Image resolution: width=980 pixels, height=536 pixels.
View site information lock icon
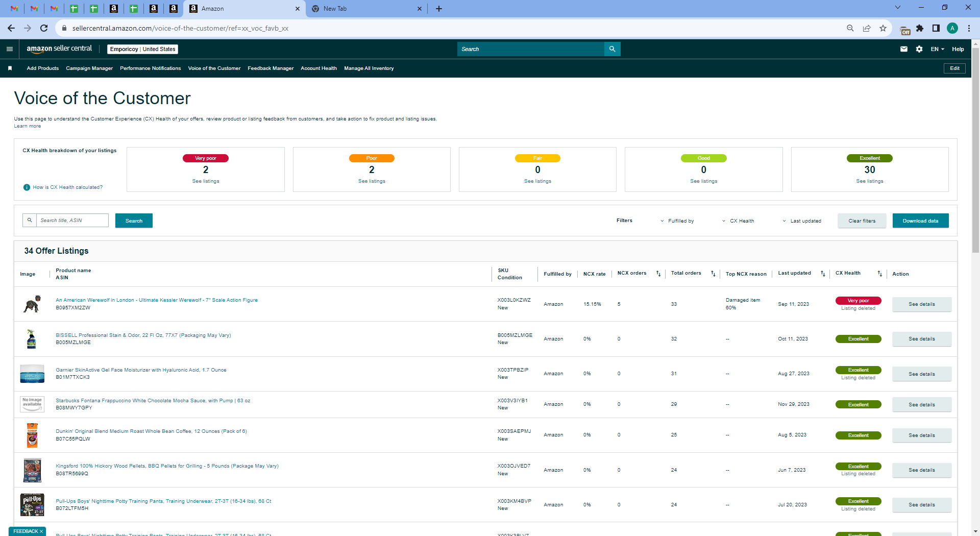[64, 28]
